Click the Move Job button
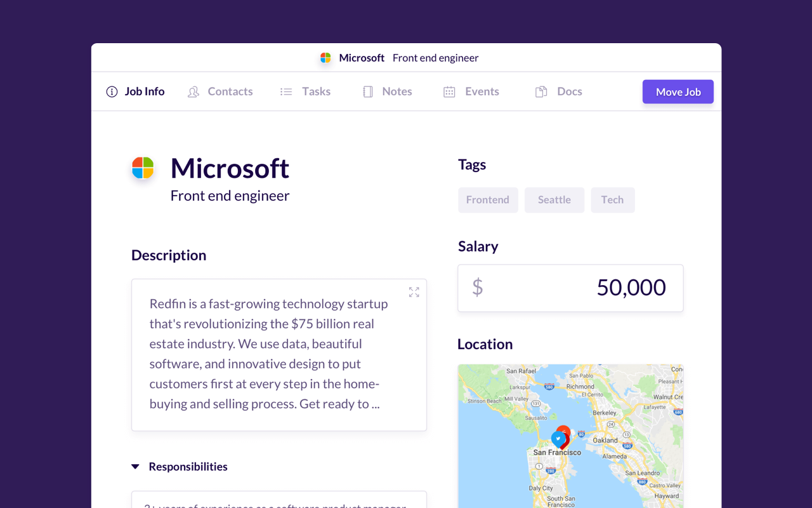 678,91
